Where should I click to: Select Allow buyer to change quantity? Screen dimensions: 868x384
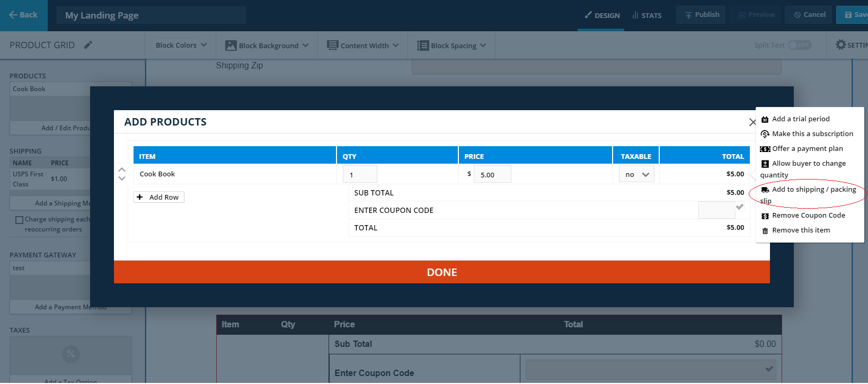coord(808,164)
